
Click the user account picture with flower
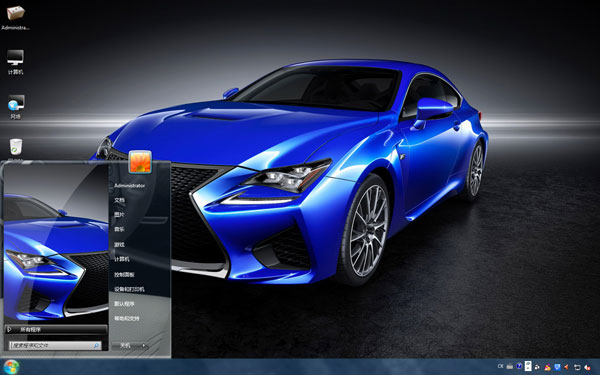coord(140,162)
